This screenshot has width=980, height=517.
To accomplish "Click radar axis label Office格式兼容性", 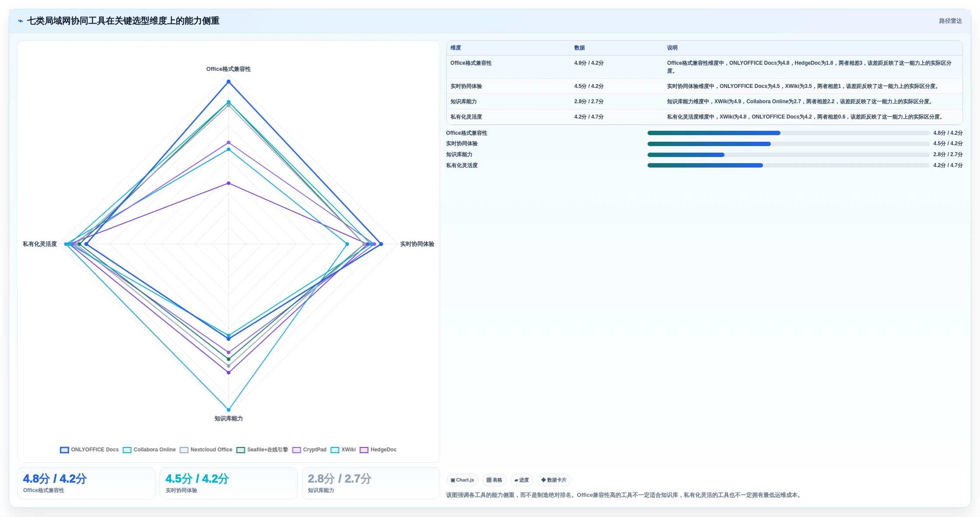I will point(228,69).
